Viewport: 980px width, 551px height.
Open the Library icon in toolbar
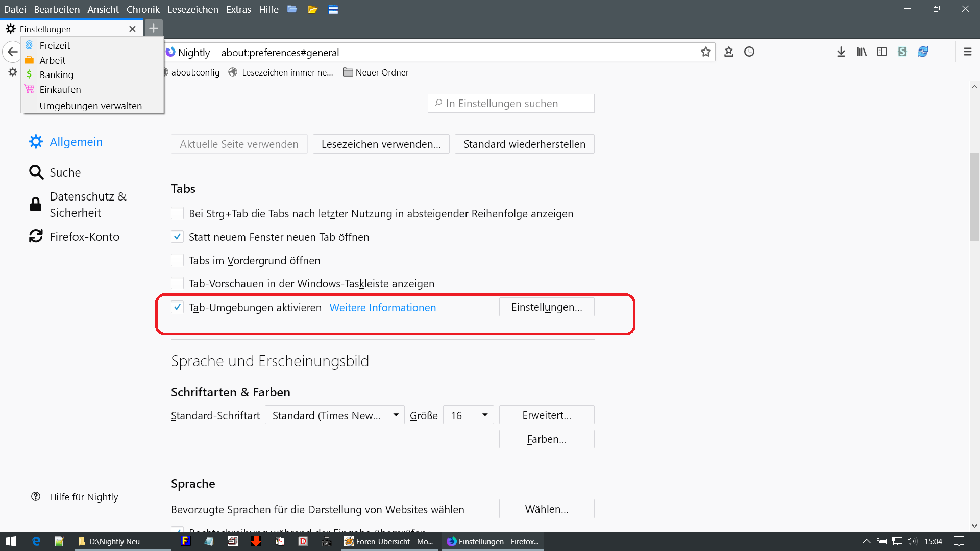click(862, 52)
